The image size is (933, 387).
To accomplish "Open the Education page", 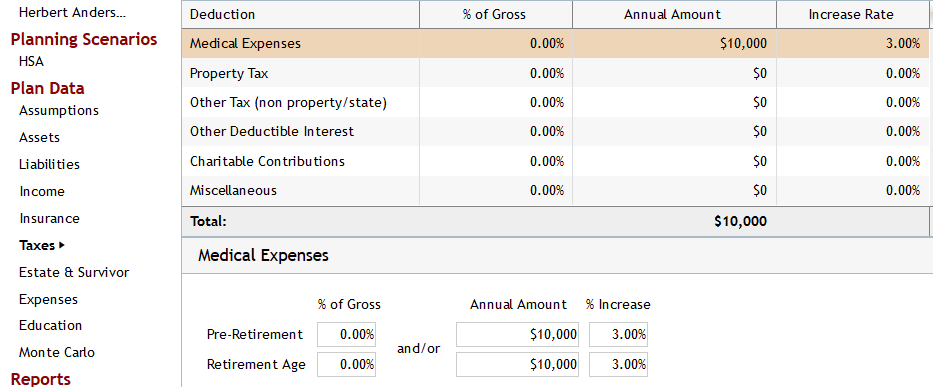I will tap(51, 326).
